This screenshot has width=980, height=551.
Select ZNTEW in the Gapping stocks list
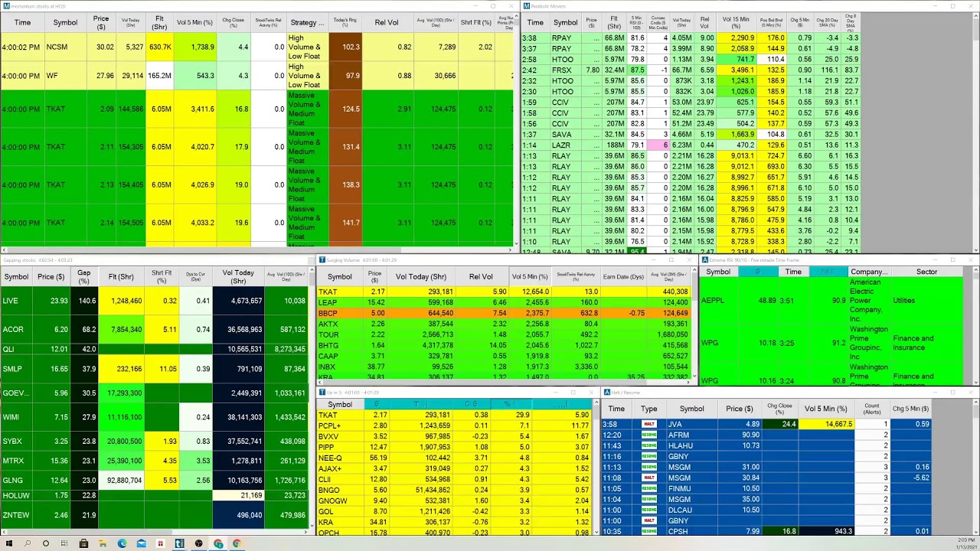pyautogui.click(x=15, y=515)
